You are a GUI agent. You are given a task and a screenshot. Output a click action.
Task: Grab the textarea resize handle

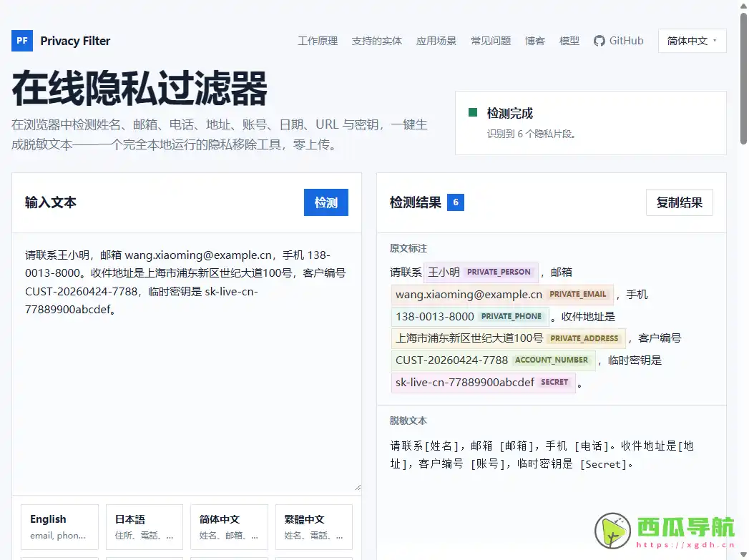[x=358, y=488]
